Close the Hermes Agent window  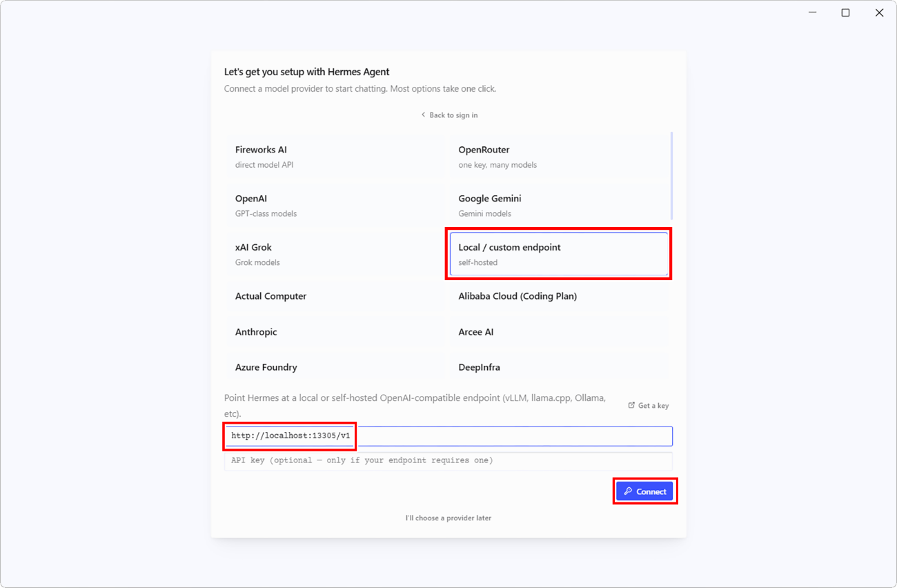pos(879,12)
